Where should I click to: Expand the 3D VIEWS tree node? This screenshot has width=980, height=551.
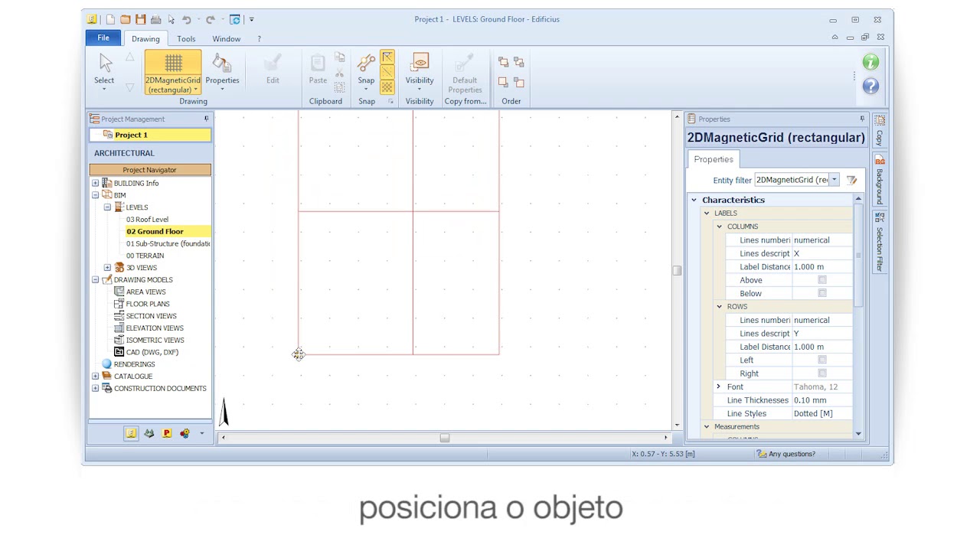tap(107, 268)
